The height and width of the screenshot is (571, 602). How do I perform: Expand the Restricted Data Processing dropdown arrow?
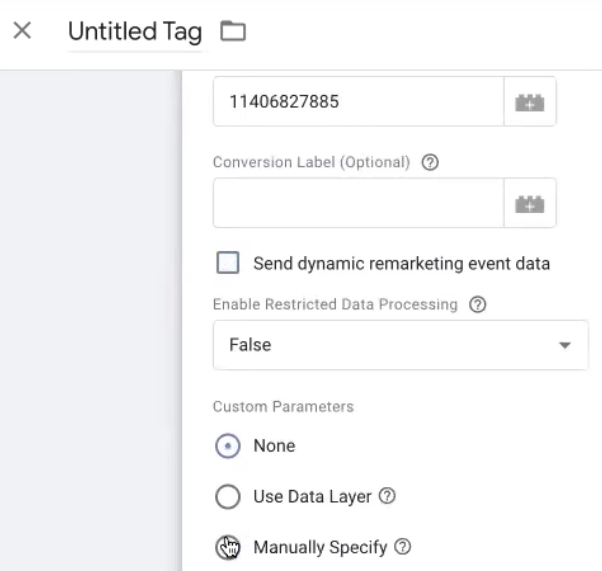(x=565, y=345)
